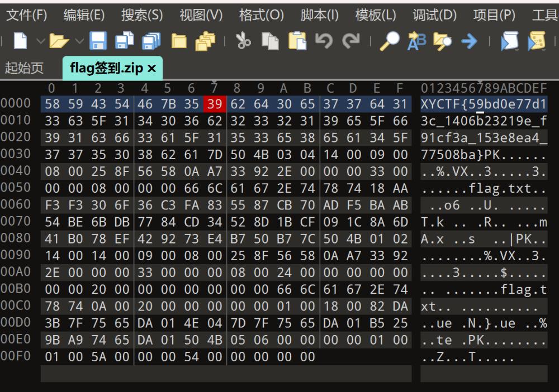The width and height of the screenshot is (559, 392).
Task: Click ASCII text XYCTF{59bd0e77d1
Action: pyautogui.click(x=484, y=104)
